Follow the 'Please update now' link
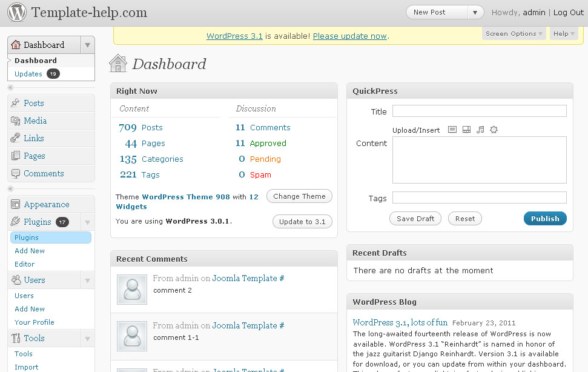This screenshot has width=588, height=372. [349, 36]
